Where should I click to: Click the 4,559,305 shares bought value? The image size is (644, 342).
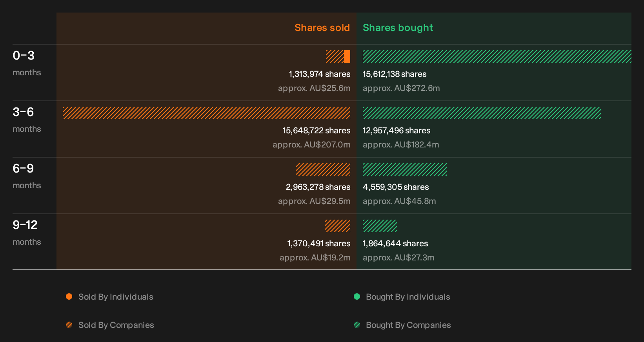click(396, 187)
